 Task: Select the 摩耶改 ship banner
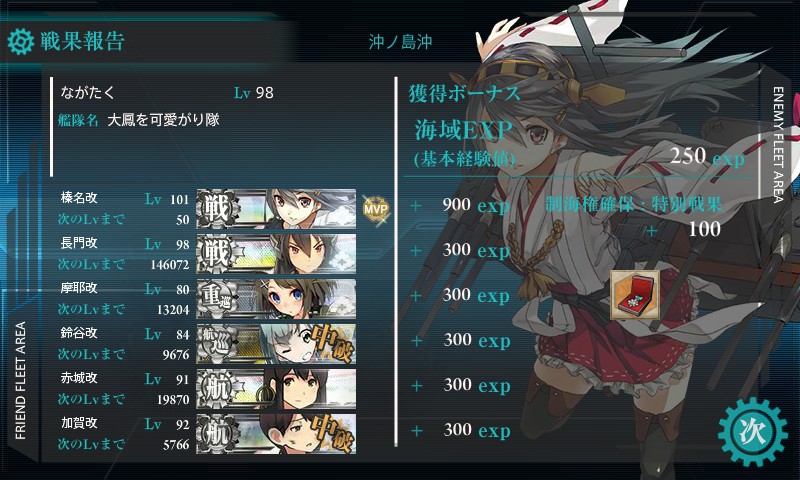[x=276, y=298]
